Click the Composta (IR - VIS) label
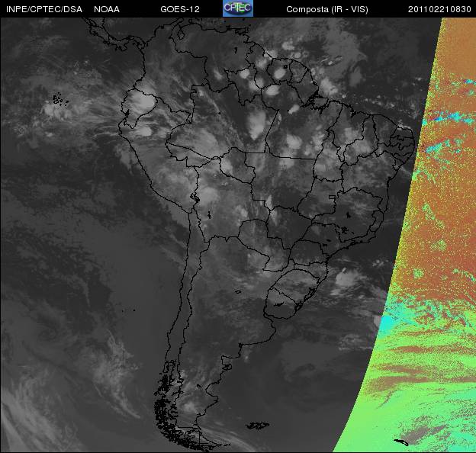Screen dimensions: 476x453 click(x=327, y=9)
